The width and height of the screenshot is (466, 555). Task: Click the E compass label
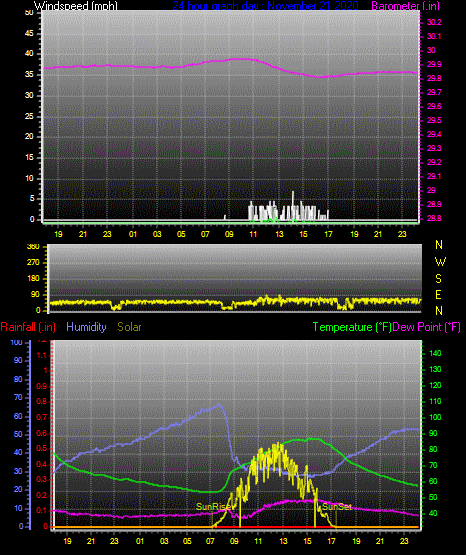[x=438, y=295]
